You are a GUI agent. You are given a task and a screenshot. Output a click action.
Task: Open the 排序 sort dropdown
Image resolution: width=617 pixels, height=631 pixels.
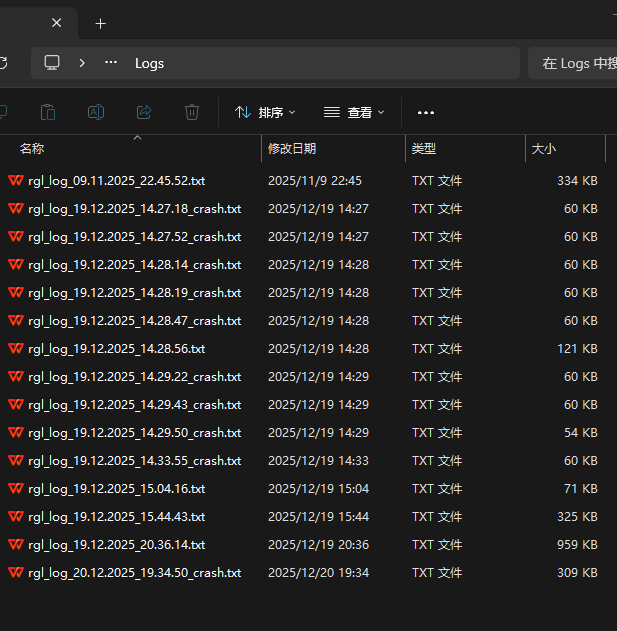tap(259, 113)
